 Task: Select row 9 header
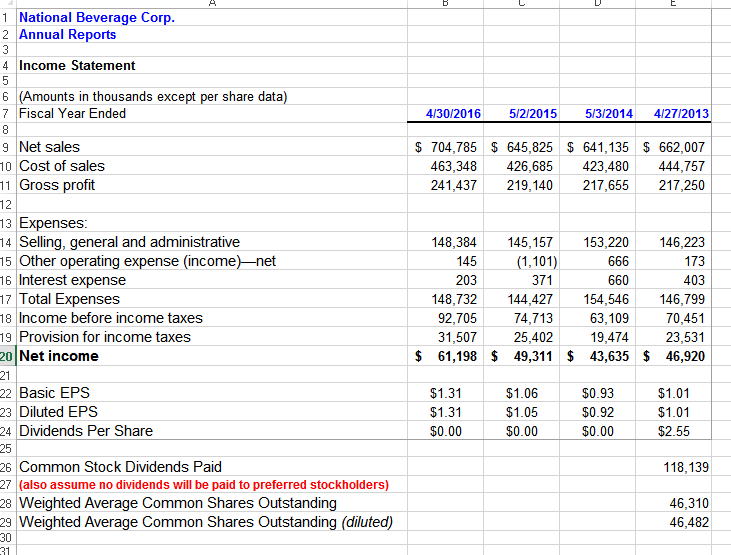coord(7,147)
